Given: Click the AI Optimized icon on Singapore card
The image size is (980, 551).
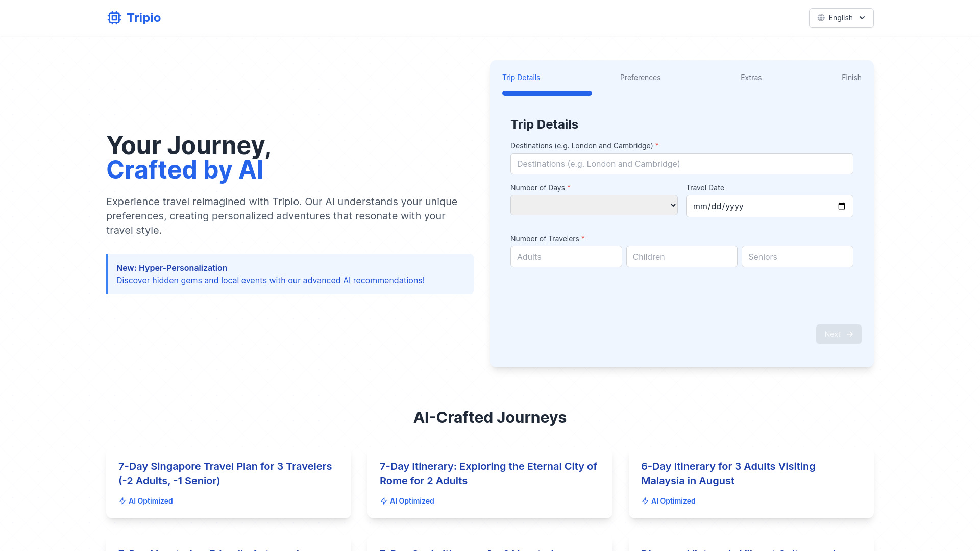Looking at the screenshot, I should coord(122,500).
